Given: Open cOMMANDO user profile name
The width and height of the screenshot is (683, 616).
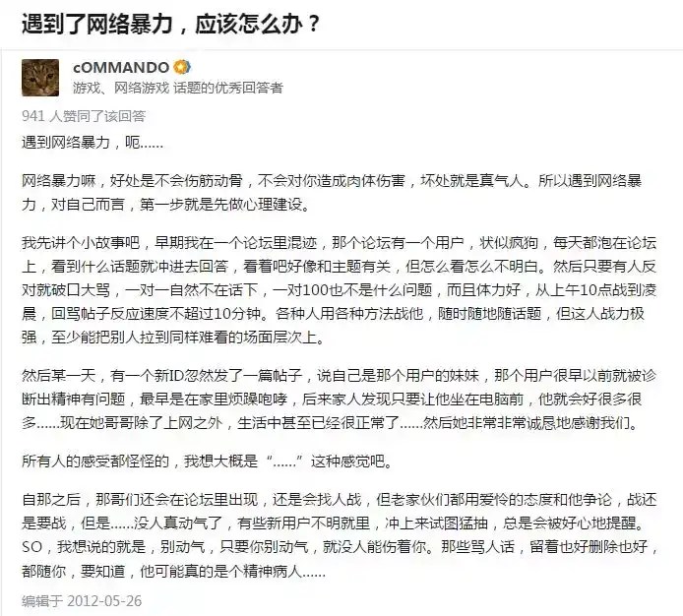Looking at the screenshot, I should click(x=121, y=68).
